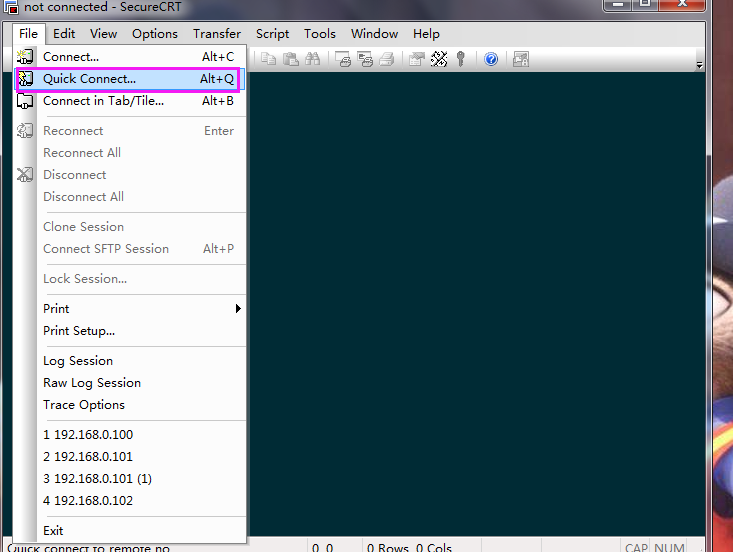
Task: Open Trace Options menu entry
Action: click(129, 405)
